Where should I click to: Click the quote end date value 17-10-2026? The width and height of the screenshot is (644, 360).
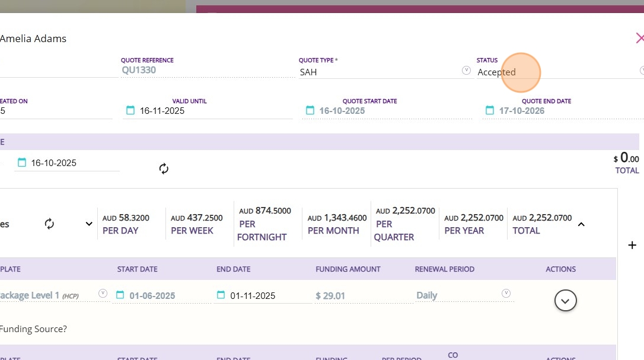522,110
